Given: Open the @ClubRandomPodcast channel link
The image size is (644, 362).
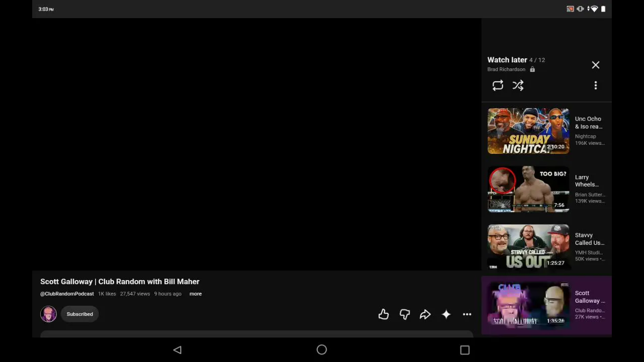Looking at the screenshot, I should pos(67,294).
